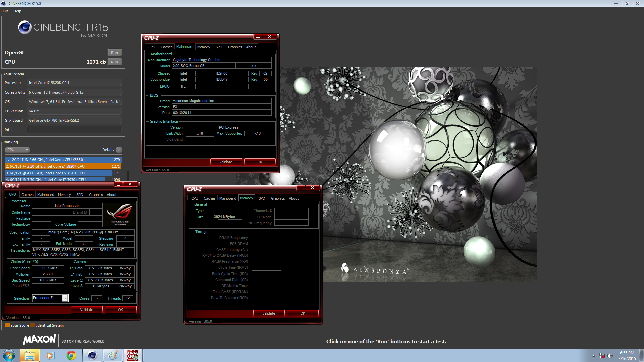Screen dimensions: 644x362
Task: Click the 3924 MBytes memory size value
Action: click(x=224, y=217)
